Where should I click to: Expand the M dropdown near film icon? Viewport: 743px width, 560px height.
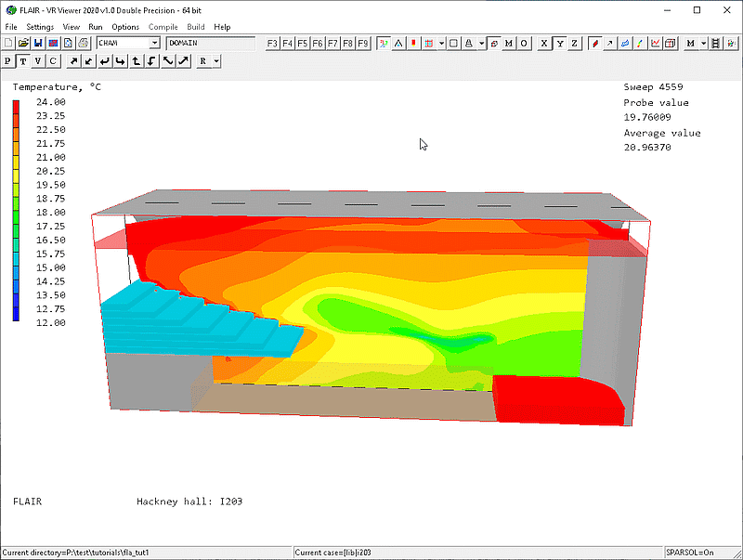click(x=703, y=43)
